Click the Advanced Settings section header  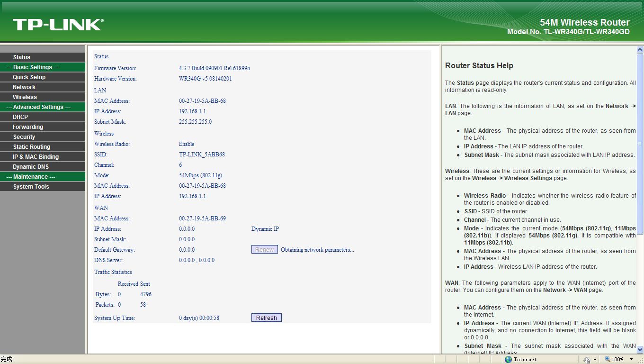coord(43,107)
